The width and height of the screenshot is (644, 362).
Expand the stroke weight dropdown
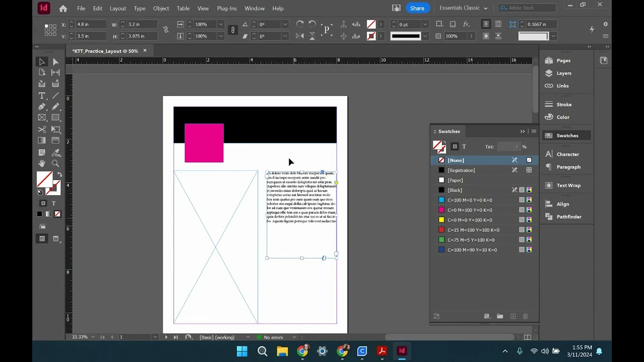point(425,24)
